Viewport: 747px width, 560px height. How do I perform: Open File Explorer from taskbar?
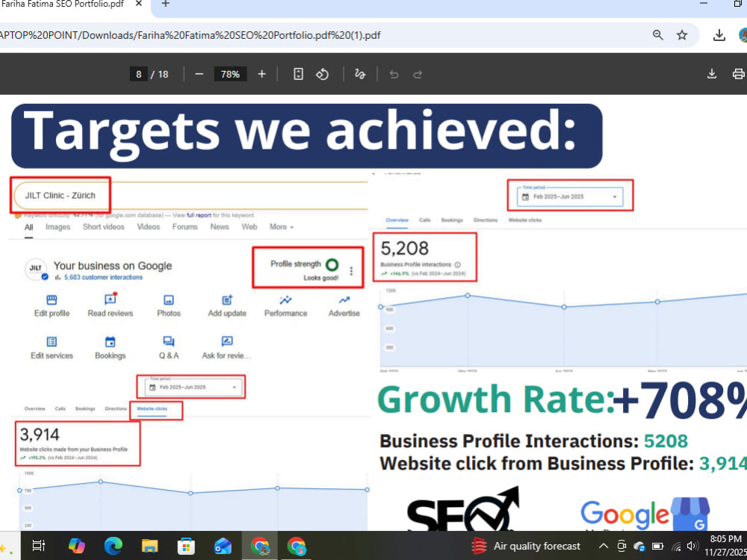click(x=149, y=546)
